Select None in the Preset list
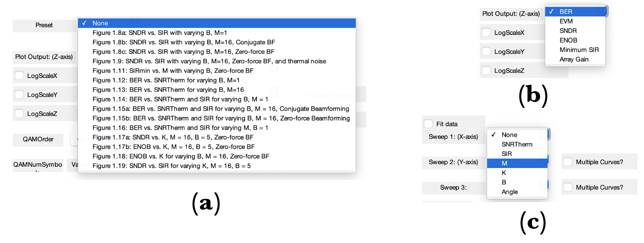Screen dimensions: 644x243 click(100, 23)
